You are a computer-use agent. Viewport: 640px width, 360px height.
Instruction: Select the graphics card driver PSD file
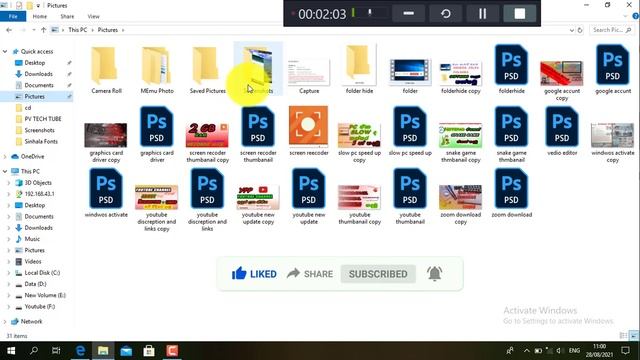pyautogui.click(x=157, y=127)
